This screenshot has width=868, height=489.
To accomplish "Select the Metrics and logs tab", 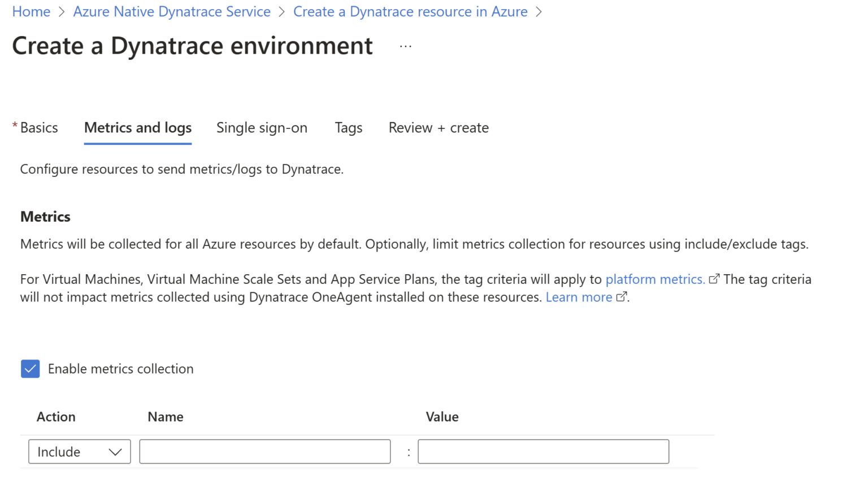I will [x=138, y=128].
